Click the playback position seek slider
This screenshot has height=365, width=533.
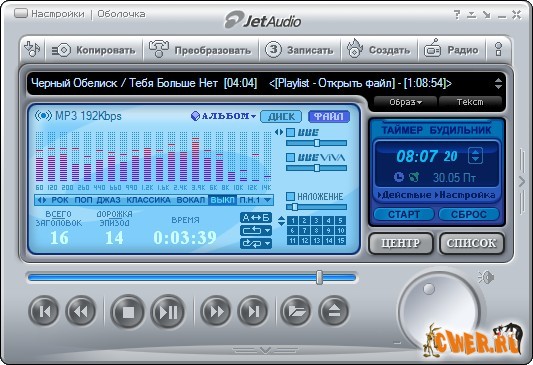(x=192, y=278)
